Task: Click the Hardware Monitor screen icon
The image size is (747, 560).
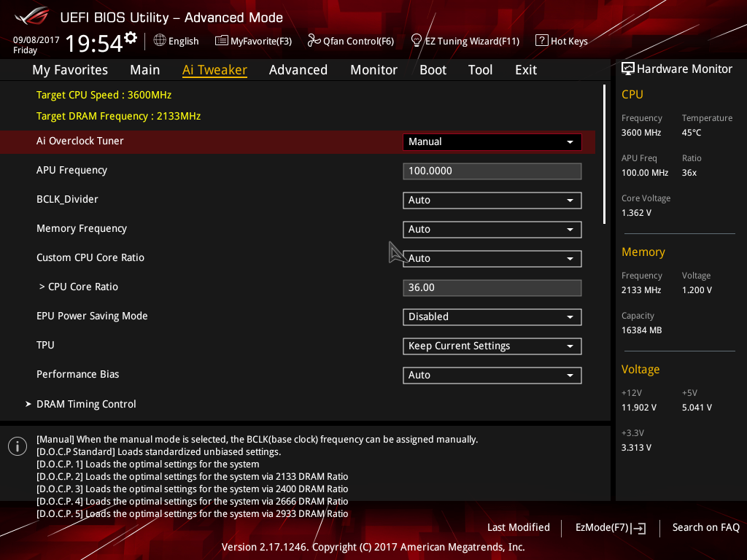Action: tap(628, 69)
